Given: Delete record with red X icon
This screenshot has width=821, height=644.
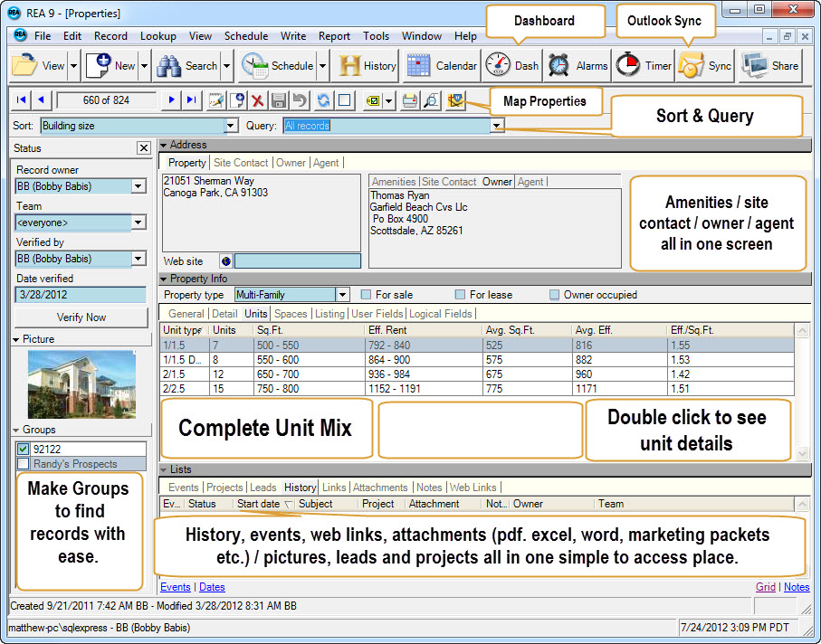Looking at the screenshot, I should click(257, 99).
